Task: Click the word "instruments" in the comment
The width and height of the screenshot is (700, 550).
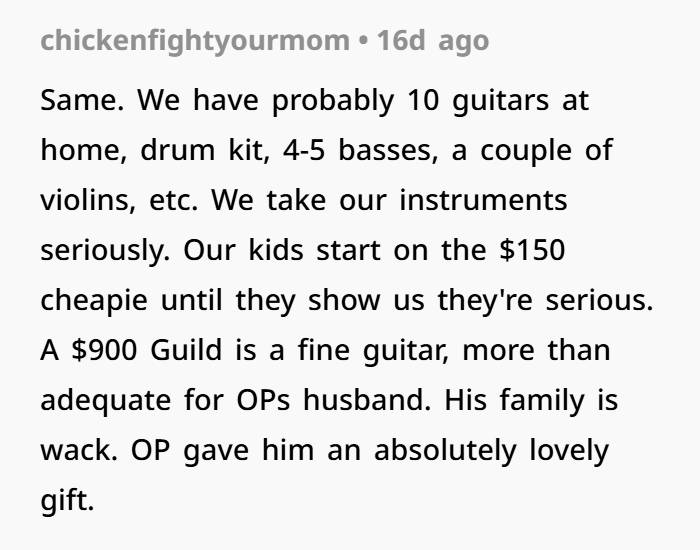Action: point(482,201)
